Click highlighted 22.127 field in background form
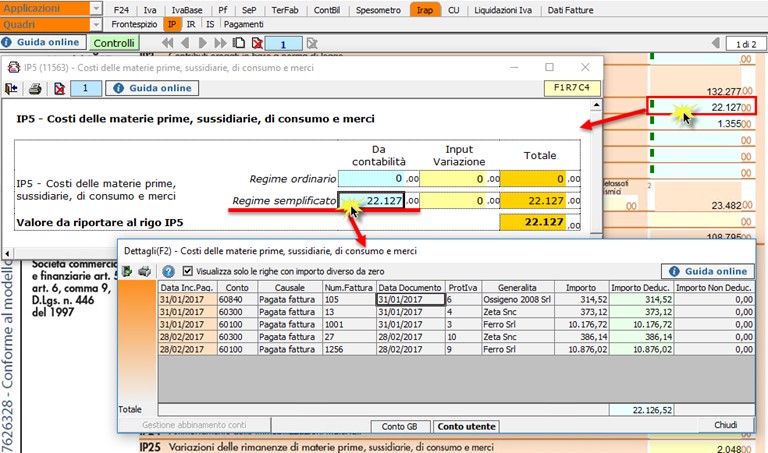Viewport: 768px width, 453px height. coord(701,106)
